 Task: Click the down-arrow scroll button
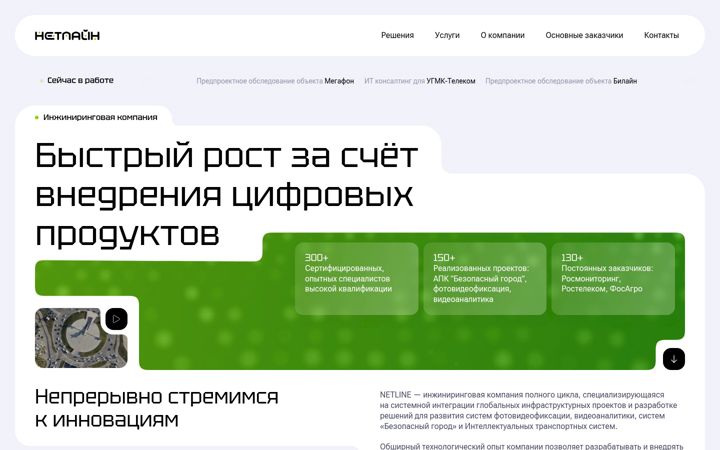pyautogui.click(x=674, y=359)
